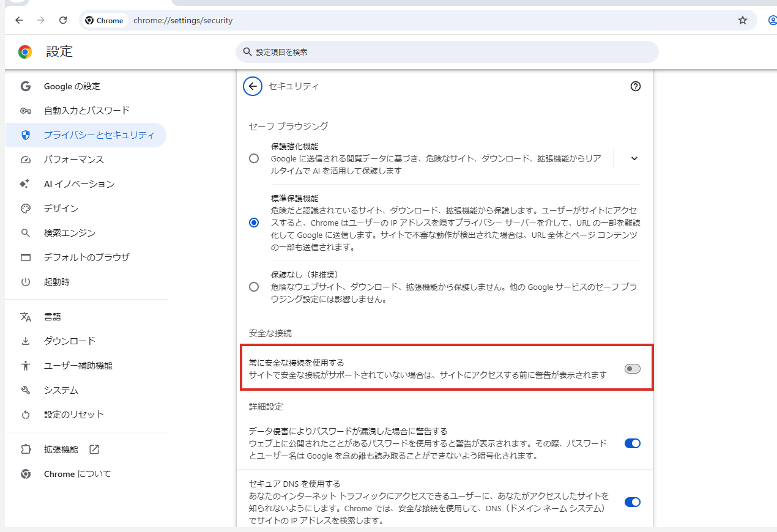
Task: Select the 保護なし（非推奨） radio button
Action: [254, 287]
